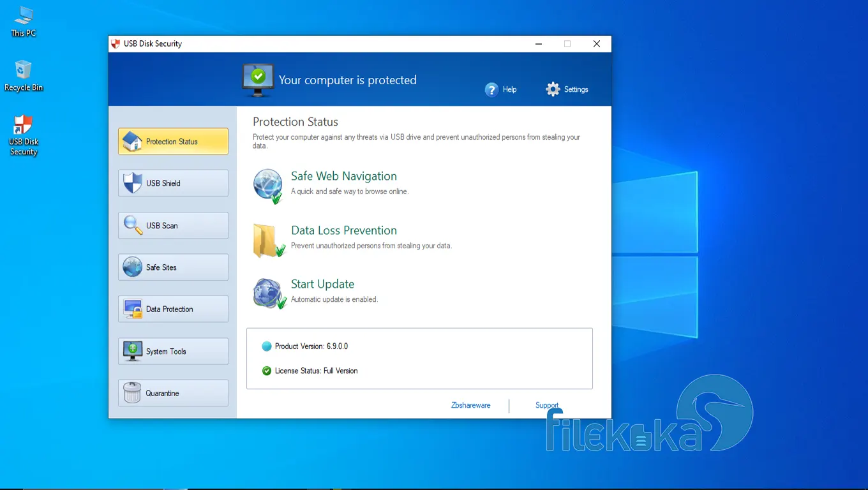This screenshot has height=490, width=868.
Task: Click the locked monitor Data Protection icon
Action: (x=133, y=309)
